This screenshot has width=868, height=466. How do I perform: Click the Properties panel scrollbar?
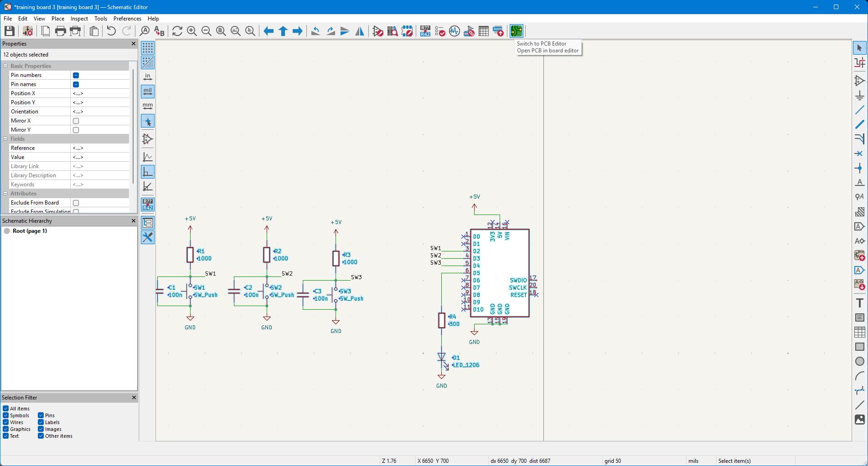pos(133,126)
